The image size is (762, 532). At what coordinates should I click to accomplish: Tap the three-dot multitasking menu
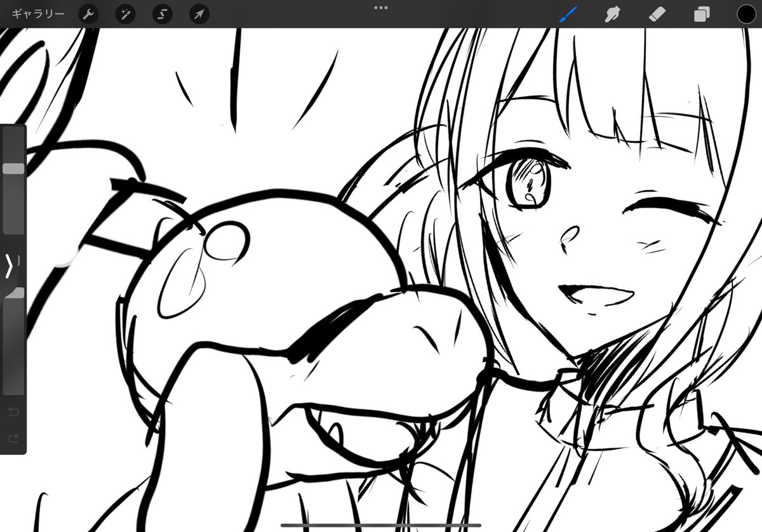pos(381,8)
